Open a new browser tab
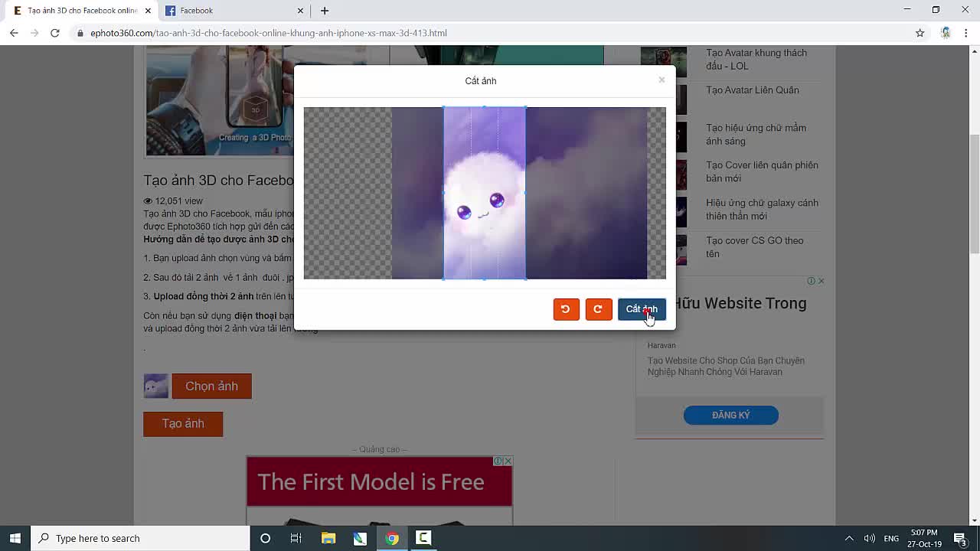The width and height of the screenshot is (980, 551). click(x=325, y=11)
